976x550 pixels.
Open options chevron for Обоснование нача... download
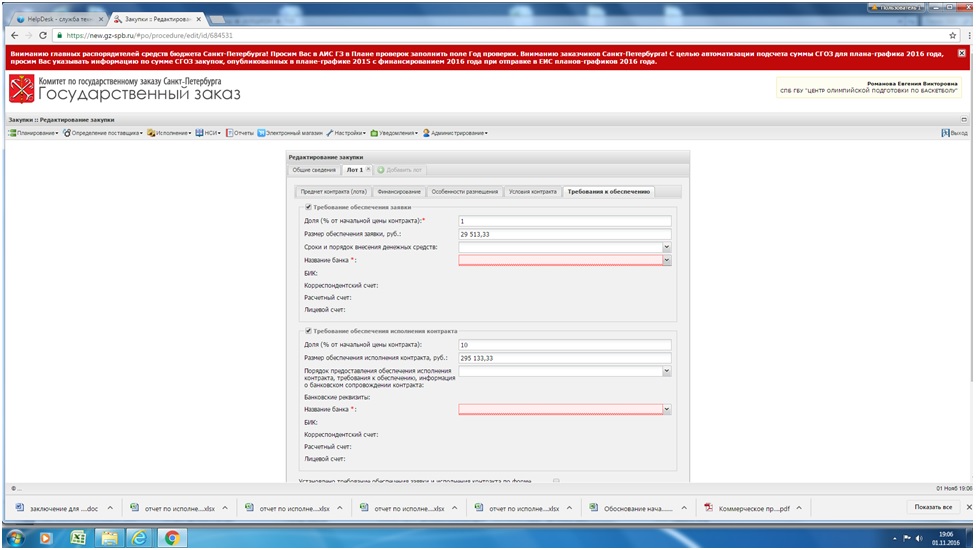click(x=684, y=508)
